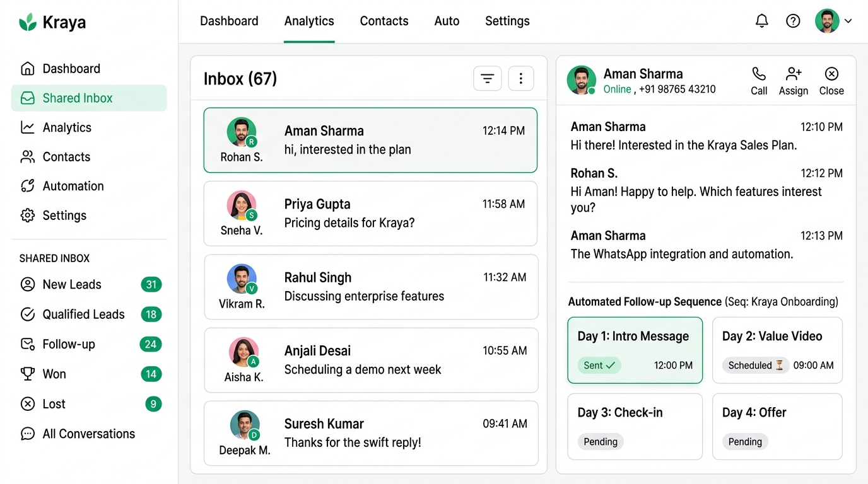Open the help question mark icon
The width and height of the screenshot is (868, 484).
point(793,21)
